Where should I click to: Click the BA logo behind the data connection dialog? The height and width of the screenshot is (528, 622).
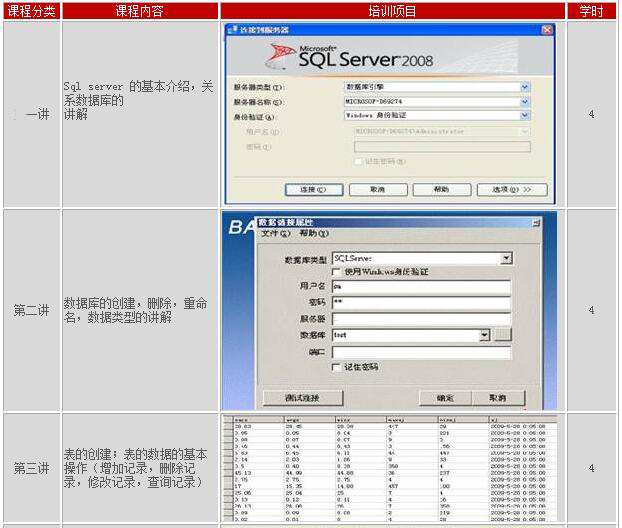(242, 228)
